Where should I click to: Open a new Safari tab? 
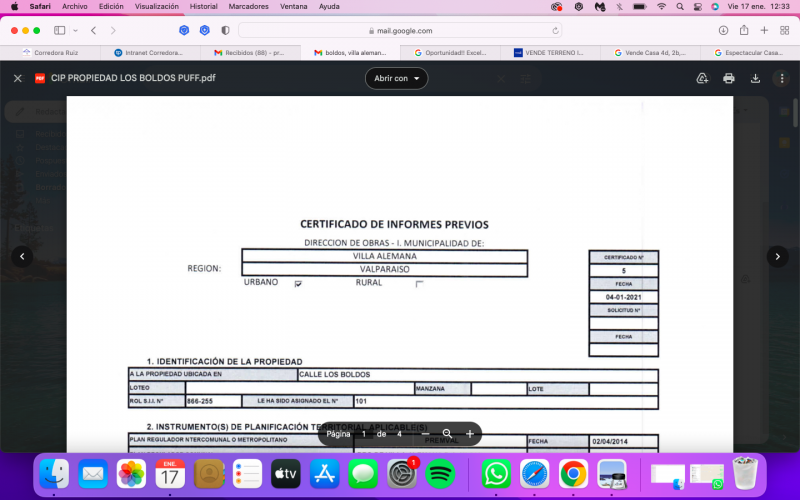click(764, 31)
